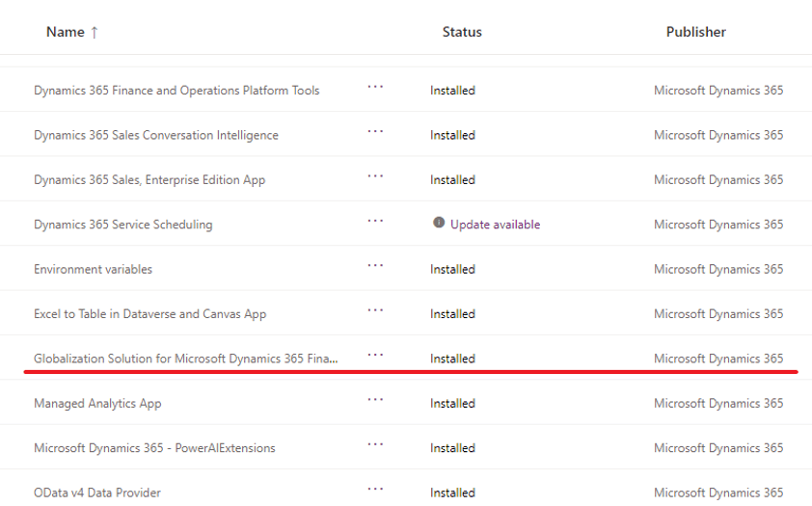The width and height of the screenshot is (812, 506).
Task: Click Installed status of OData v4 Data Provider row
Action: point(452,493)
